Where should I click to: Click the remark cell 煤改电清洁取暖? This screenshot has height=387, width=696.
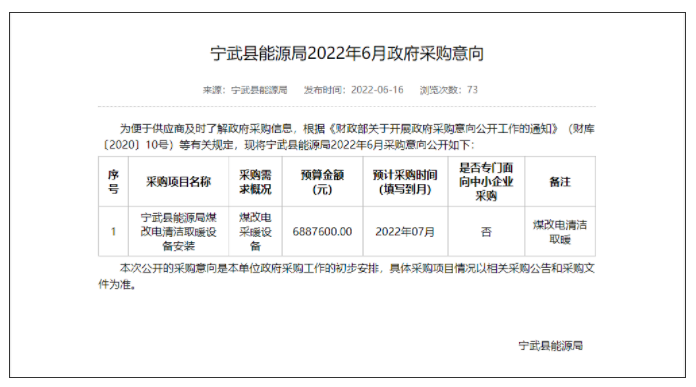pos(560,232)
